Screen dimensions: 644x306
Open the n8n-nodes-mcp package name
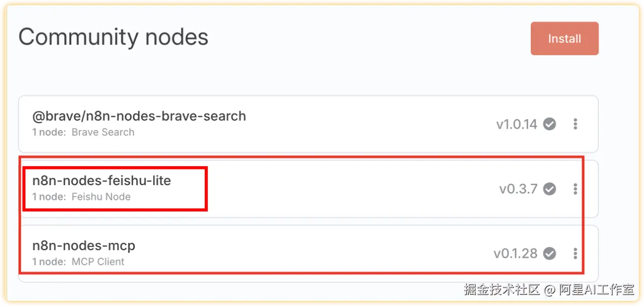click(84, 246)
